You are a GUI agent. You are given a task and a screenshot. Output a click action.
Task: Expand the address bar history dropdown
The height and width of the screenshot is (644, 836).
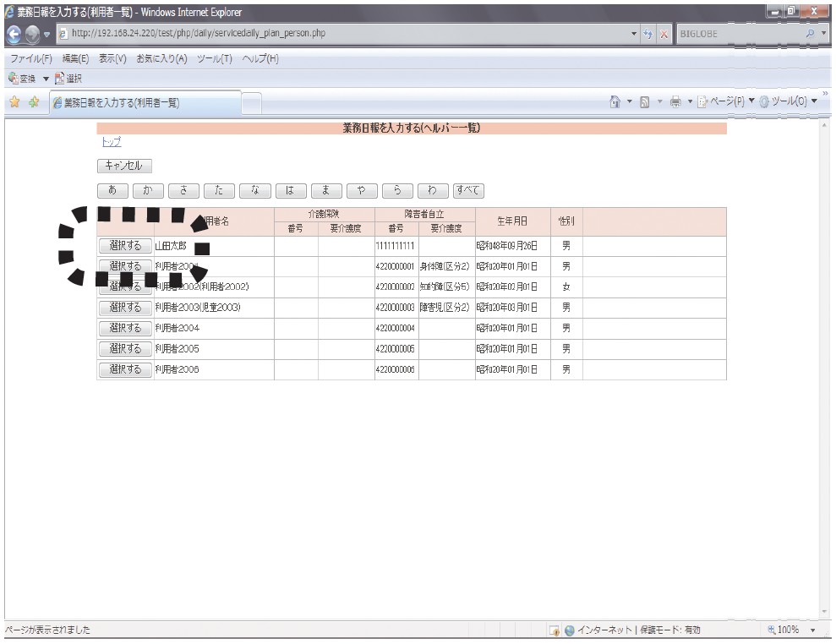click(x=633, y=34)
